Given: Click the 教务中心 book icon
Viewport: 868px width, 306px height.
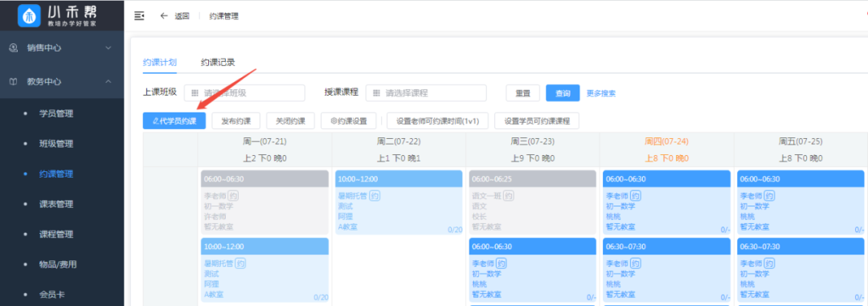Looking at the screenshot, I should [x=14, y=82].
